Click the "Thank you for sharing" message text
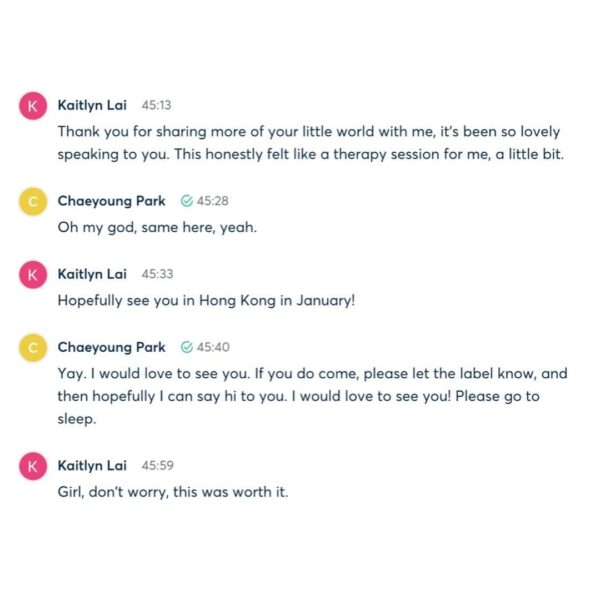This screenshot has width=600, height=600. [308, 142]
